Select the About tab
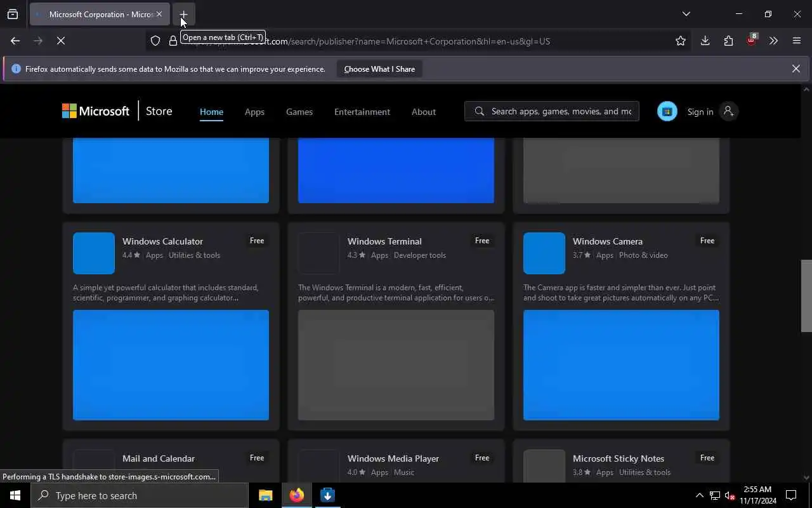Screen dimensions: 812x508 coord(424,112)
